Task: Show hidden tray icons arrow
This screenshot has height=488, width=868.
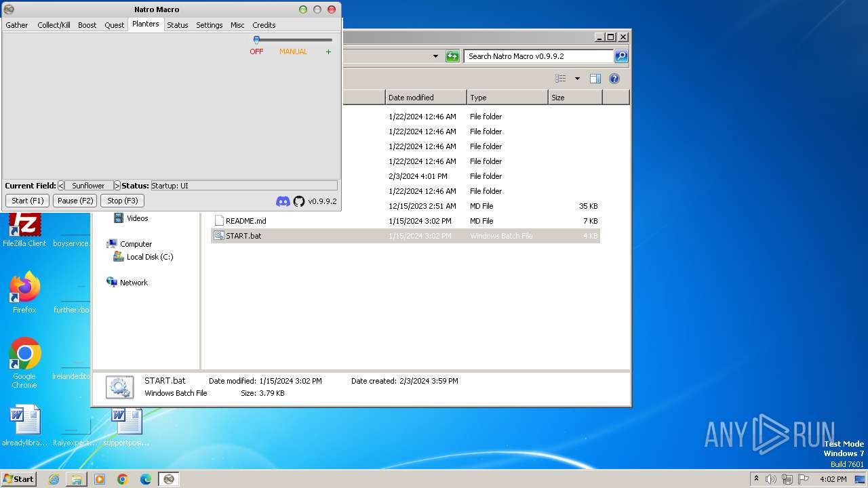Action: point(757,479)
